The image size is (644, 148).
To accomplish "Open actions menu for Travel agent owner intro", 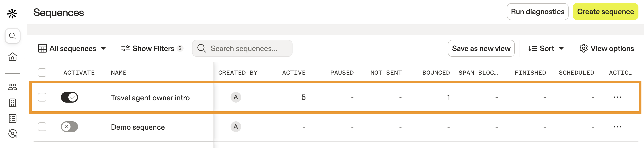I will point(617,97).
